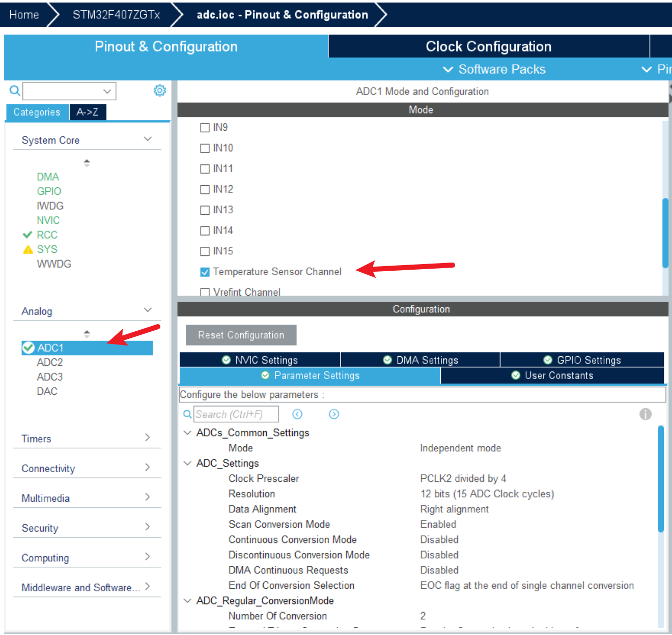Switch to Pinout & Configuration tab
Screen dimensions: 672x635
tap(166, 46)
